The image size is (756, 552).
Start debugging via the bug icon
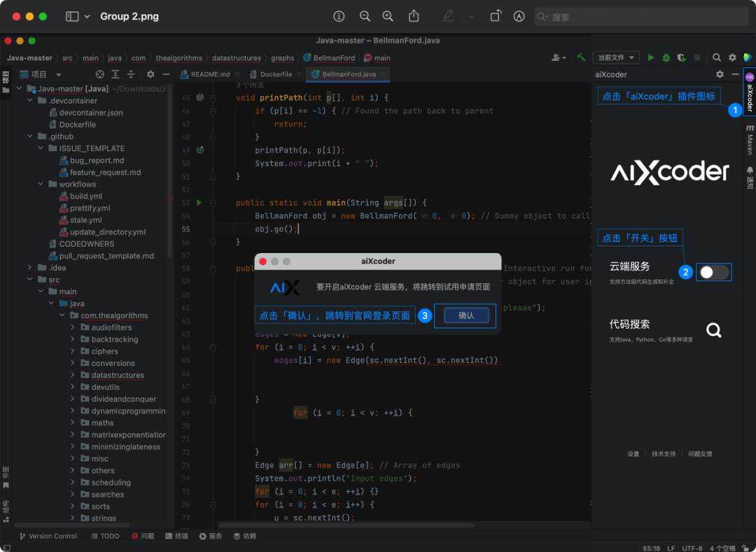click(665, 57)
